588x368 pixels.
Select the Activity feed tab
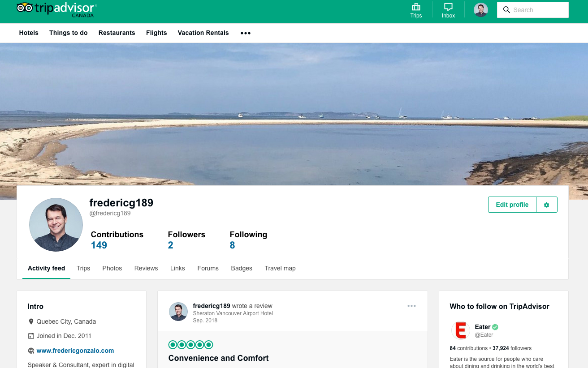47,268
